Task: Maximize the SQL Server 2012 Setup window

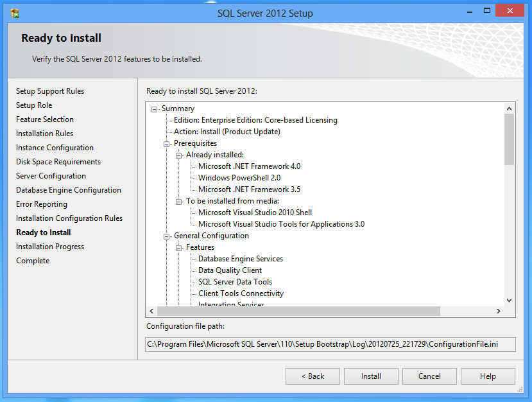Action: (x=487, y=11)
